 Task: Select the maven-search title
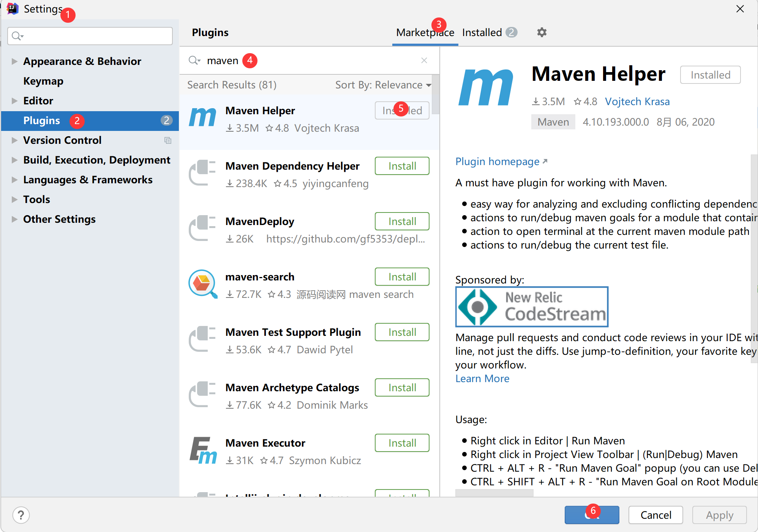tap(260, 277)
